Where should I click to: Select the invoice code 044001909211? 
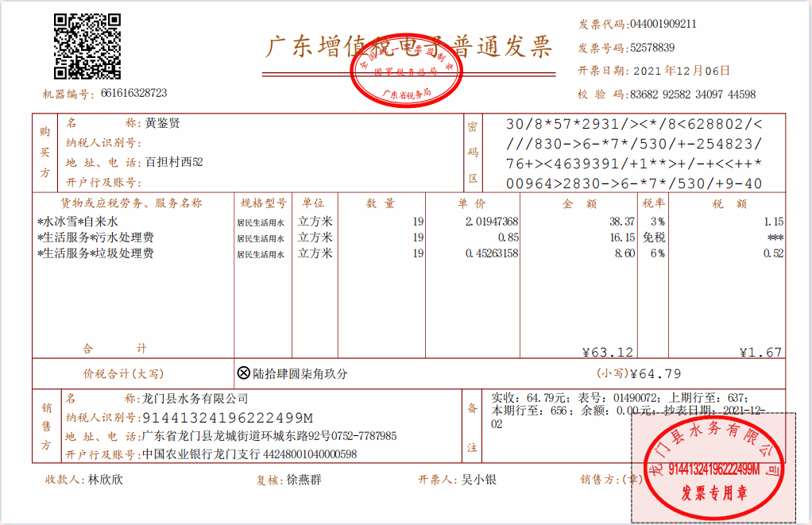pos(663,25)
